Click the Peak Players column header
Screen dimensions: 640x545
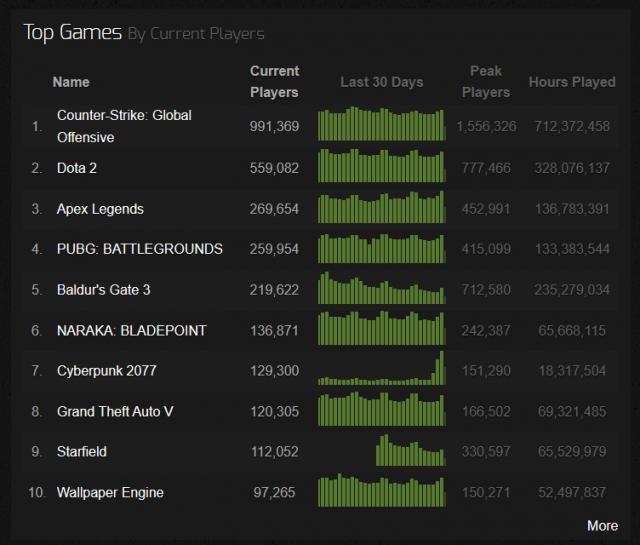point(486,82)
